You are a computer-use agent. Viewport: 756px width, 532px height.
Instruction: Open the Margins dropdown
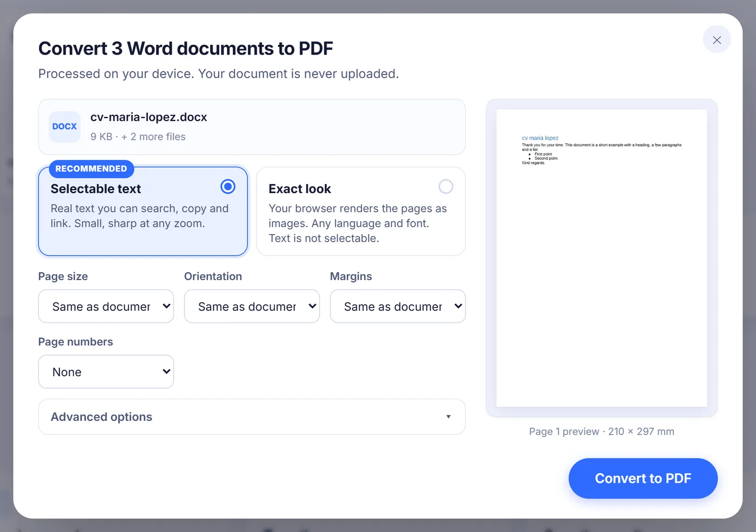(x=397, y=306)
